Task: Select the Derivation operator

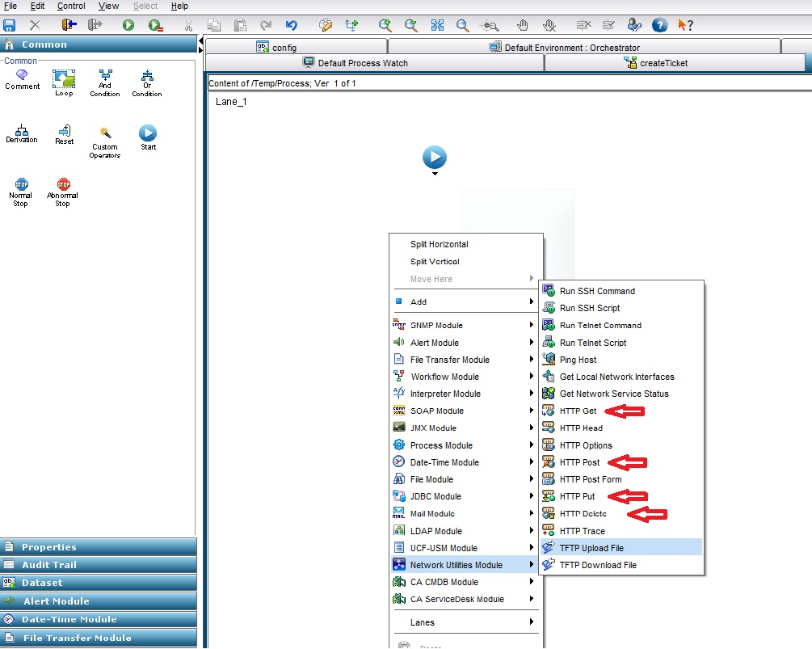Action: click(22, 134)
